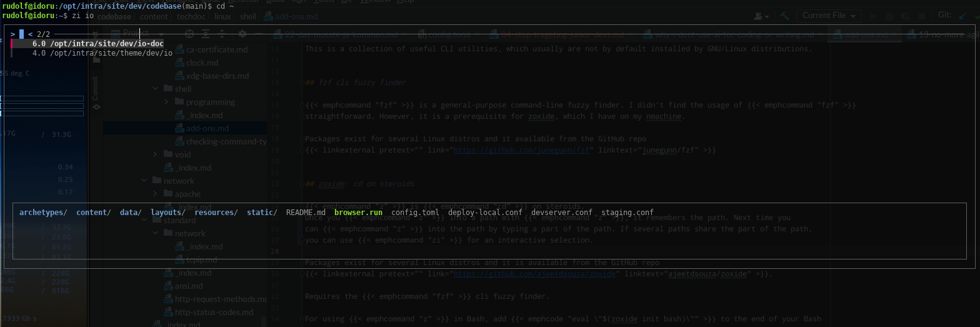
Task: Click the Stop square icon in IDE toolbar
Action: click(x=921, y=16)
